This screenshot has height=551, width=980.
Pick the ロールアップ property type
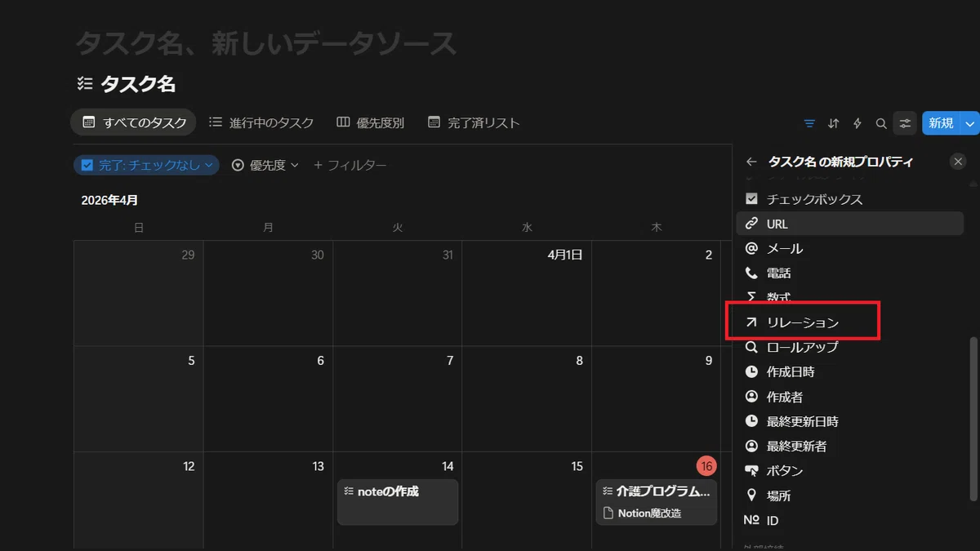coord(849,347)
